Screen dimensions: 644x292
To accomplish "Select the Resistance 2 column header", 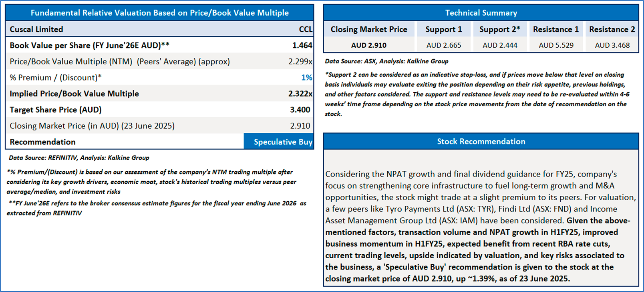I will pyautogui.click(x=612, y=29).
